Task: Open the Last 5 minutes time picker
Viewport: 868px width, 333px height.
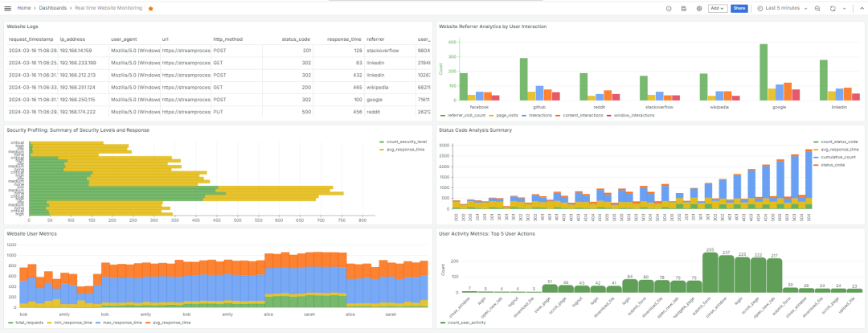Action: 782,8
